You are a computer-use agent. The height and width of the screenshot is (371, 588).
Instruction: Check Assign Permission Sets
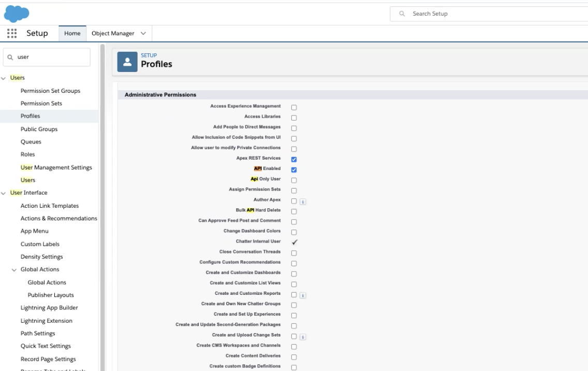coord(294,191)
